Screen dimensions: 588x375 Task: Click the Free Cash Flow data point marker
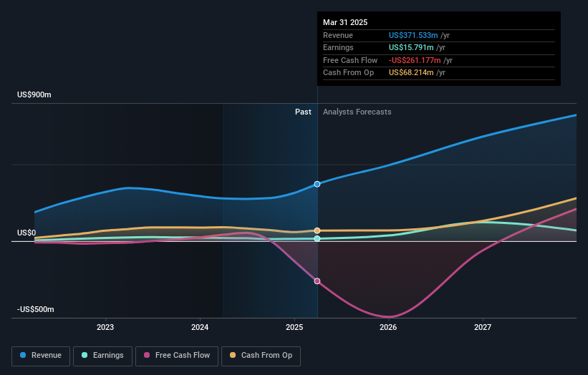pyautogui.click(x=317, y=281)
